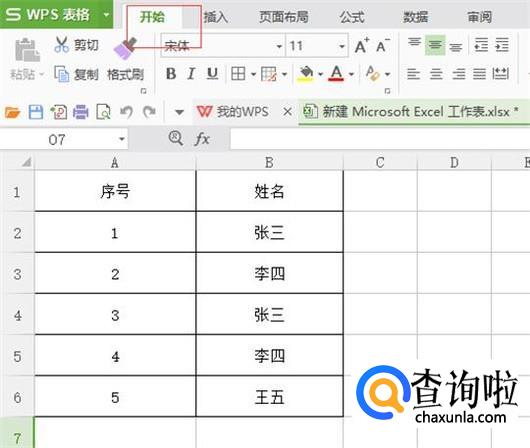Click the Copy icon
Viewport: 530px width, 448px height.
pyautogui.click(x=62, y=74)
